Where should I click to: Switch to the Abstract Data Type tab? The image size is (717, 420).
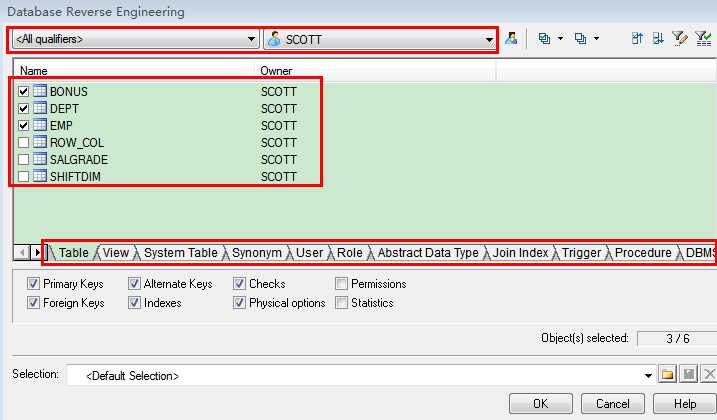click(428, 253)
